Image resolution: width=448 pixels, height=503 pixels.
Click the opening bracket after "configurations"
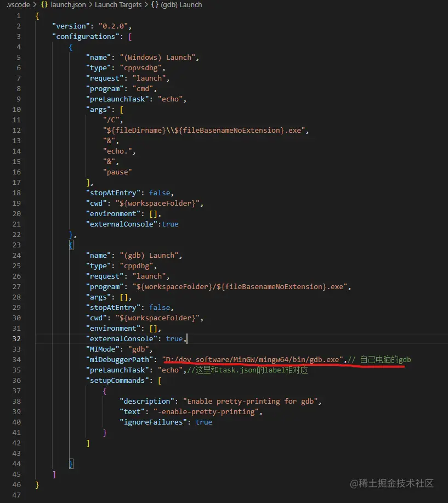(x=130, y=37)
